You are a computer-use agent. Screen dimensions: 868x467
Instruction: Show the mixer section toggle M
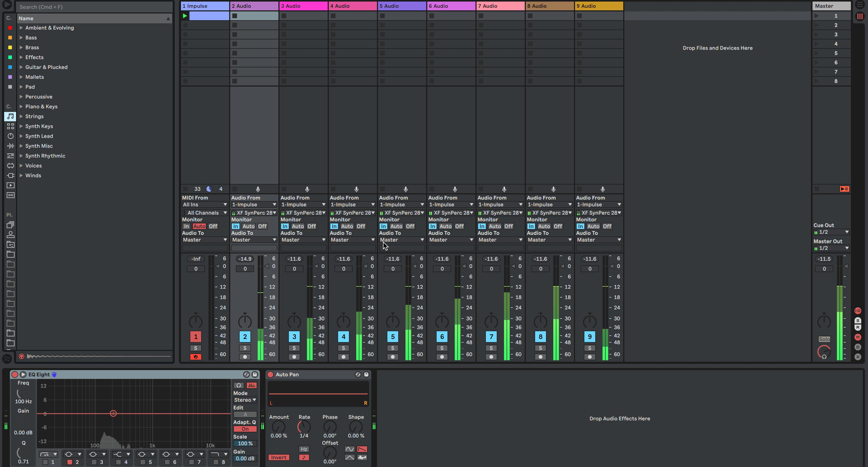858,337
